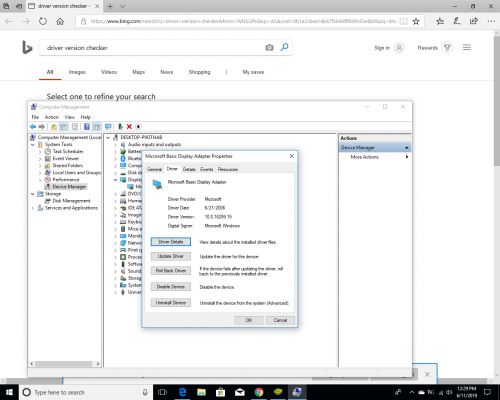Click the Rewards trophy icon
The height and width of the screenshot is (400, 500).
pyautogui.click(x=447, y=48)
